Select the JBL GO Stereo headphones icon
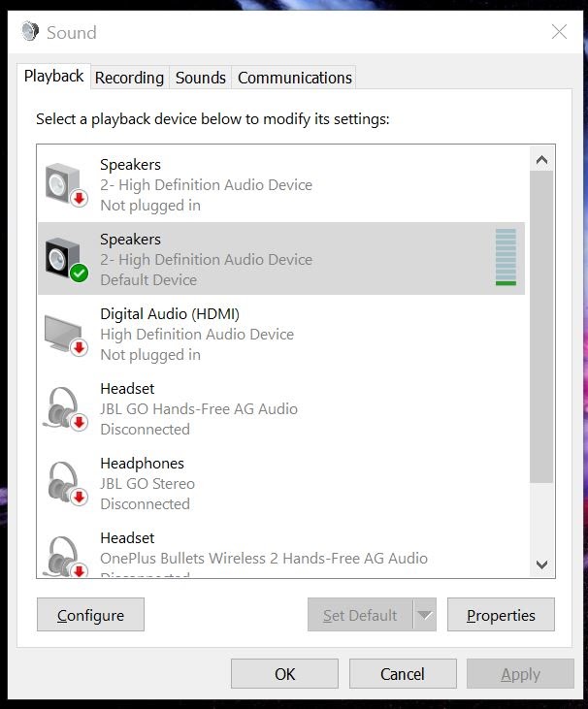Image resolution: width=588 pixels, height=709 pixels. tap(67, 483)
